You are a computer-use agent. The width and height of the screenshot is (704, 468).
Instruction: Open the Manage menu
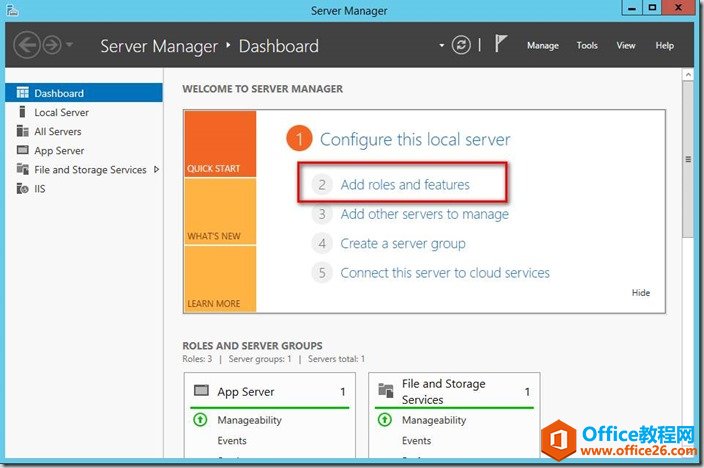[543, 45]
